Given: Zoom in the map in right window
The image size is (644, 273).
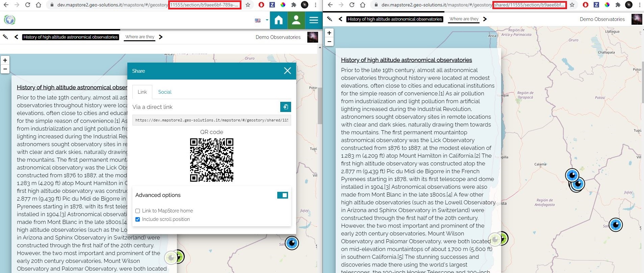Looking at the screenshot, I should point(329,33).
